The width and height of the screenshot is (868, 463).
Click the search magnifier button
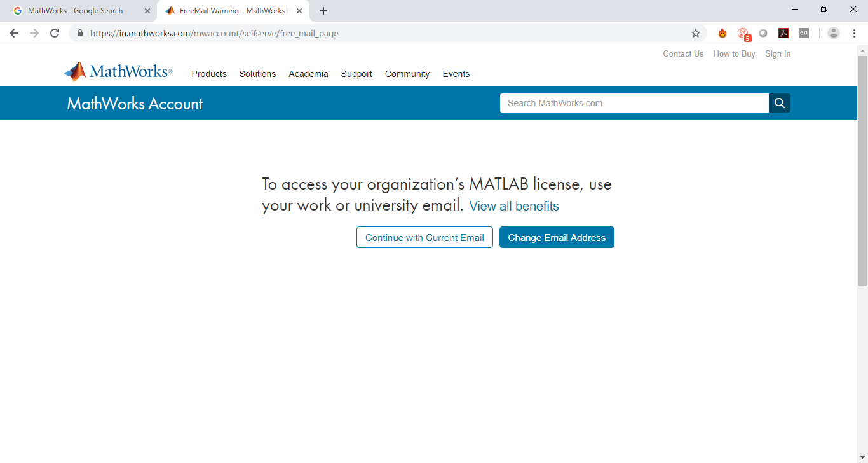(779, 102)
